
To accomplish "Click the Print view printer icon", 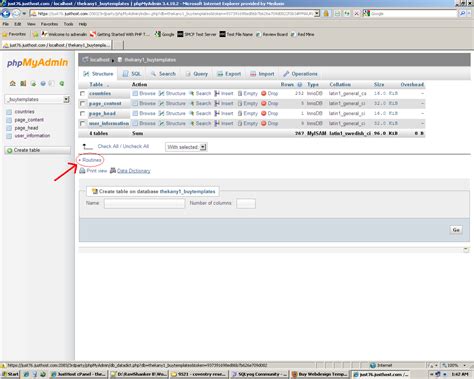I will coord(82,171).
